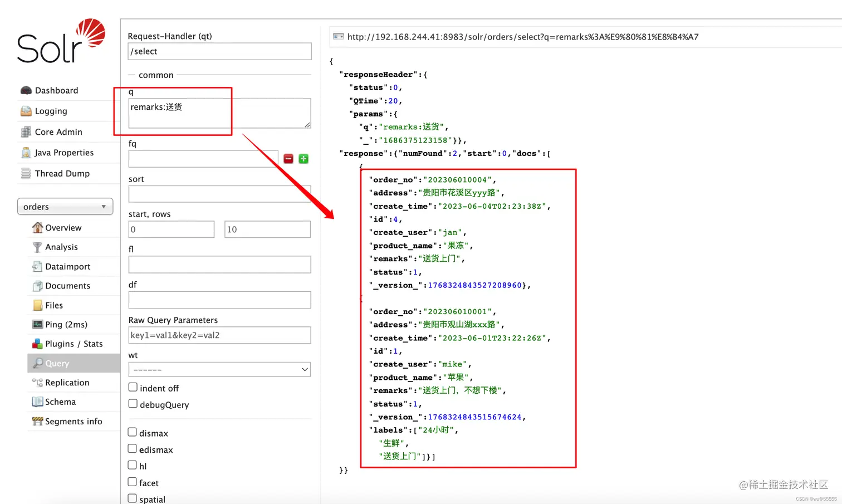Enable the dismax checkbox

tap(133, 432)
